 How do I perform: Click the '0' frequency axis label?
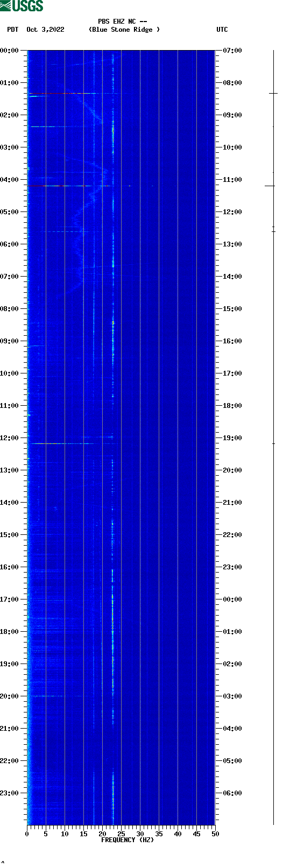click(x=27, y=834)
